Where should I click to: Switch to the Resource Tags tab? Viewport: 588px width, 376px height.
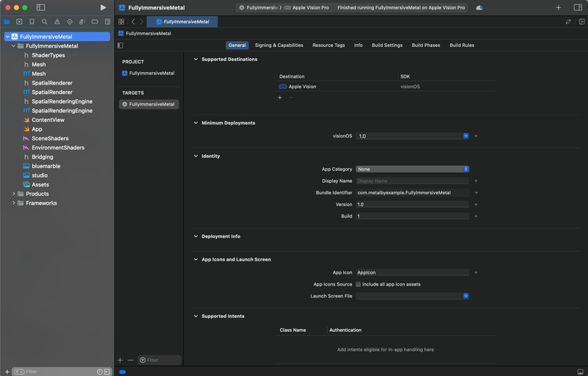pyautogui.click(x=329, y=46)
